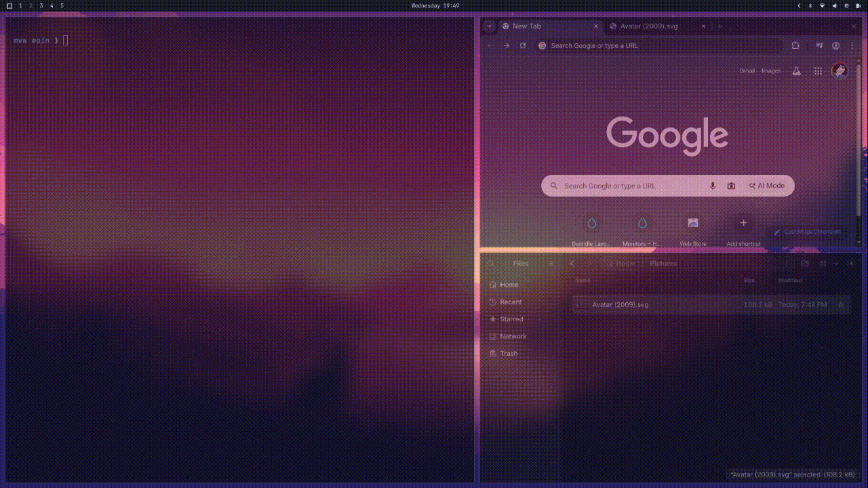Go back in Chromium browser history

(x=490, y=45)
